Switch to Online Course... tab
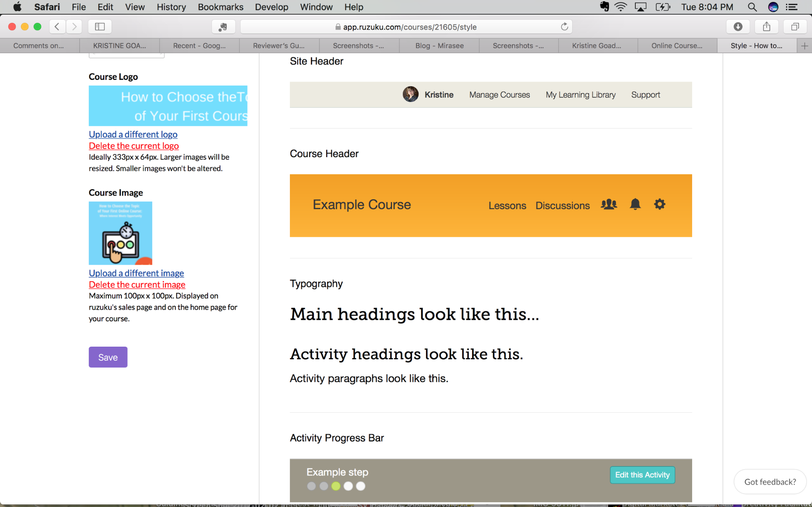The image size is (812, 507). pos(677,46)
